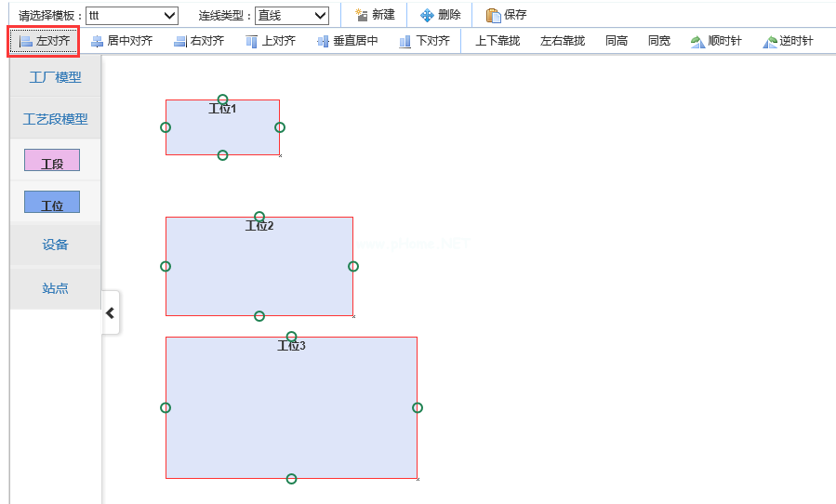Pick the pink 工段 shape swatch
836x504 pixels.
52,161
